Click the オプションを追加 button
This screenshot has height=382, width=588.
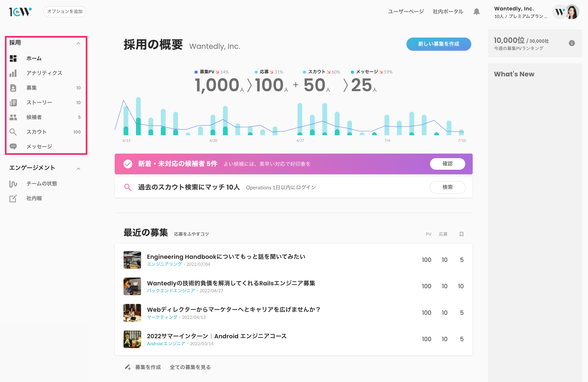[65, 12]
